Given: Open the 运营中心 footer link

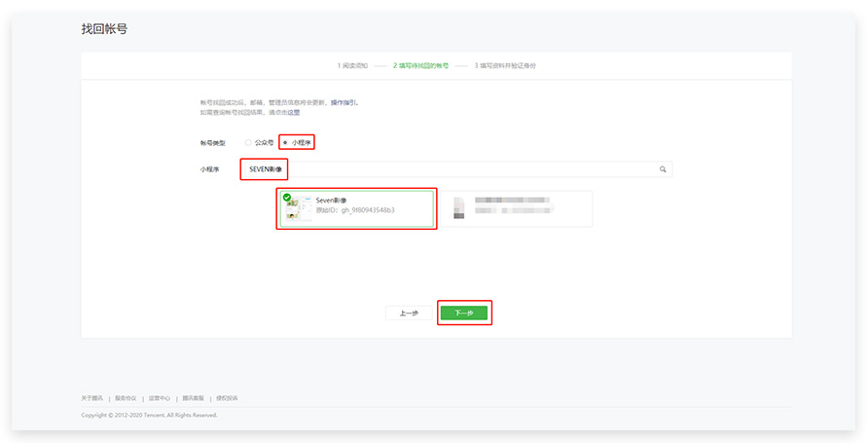Looking at the screenshot, I should coord(160,398).
